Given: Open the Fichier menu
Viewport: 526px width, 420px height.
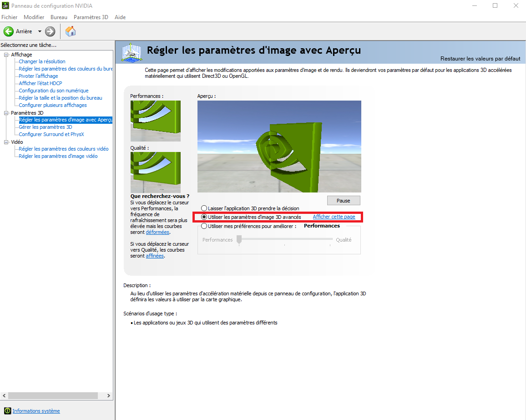Looking at the screenshot, I should click(x=10, y=17).
